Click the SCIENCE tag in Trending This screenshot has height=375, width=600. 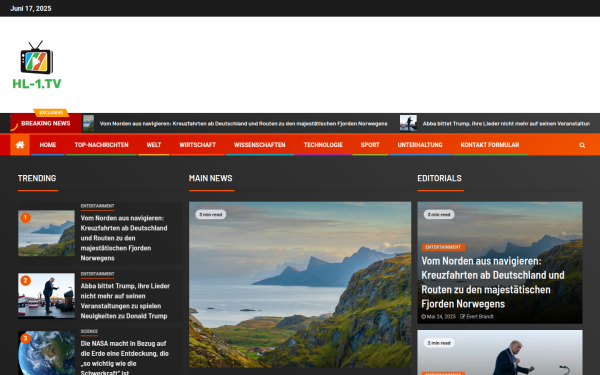click(89, 331)
